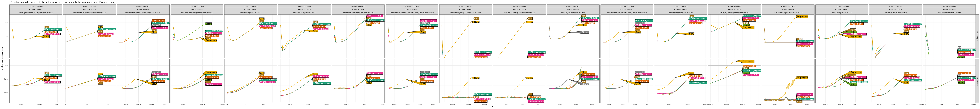
Task: Click 'Regression' label in DT[by] max seconds panel
Action: tap(748, 61)
